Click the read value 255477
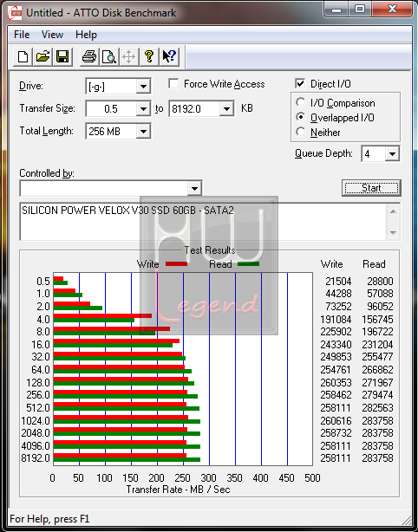 (x=377, y=357)
